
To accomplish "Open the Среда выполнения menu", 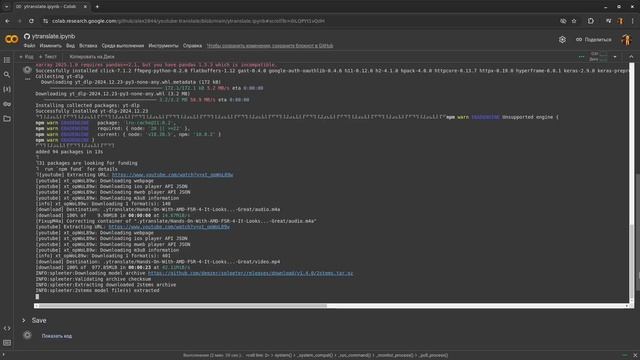I will 123,46.
